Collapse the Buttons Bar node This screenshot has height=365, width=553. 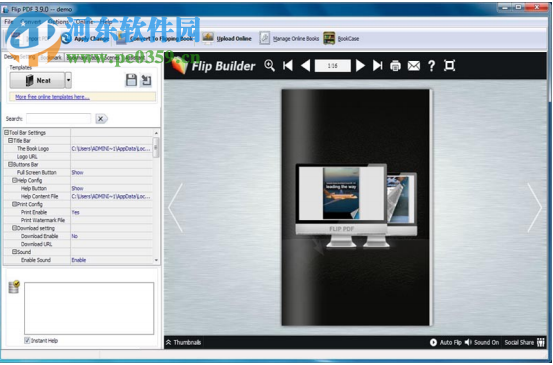pyautogui.click(x=11, y=164)
